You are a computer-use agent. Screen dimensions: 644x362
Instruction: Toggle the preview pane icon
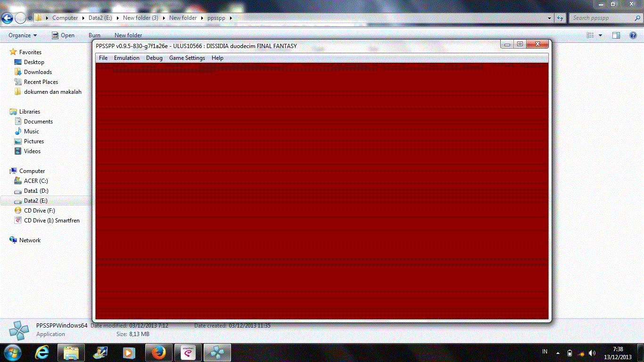click(616, 35)
